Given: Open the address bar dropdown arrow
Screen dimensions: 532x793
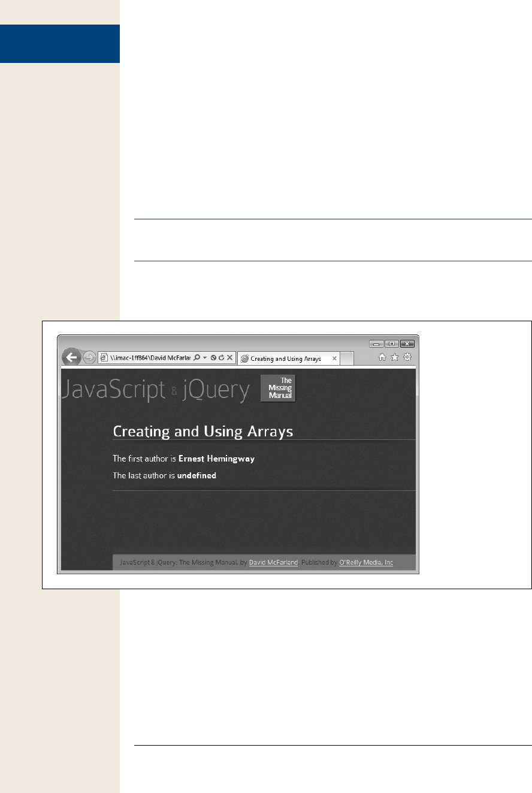Looking at the screenshot, I should click(x=204, y=358).
